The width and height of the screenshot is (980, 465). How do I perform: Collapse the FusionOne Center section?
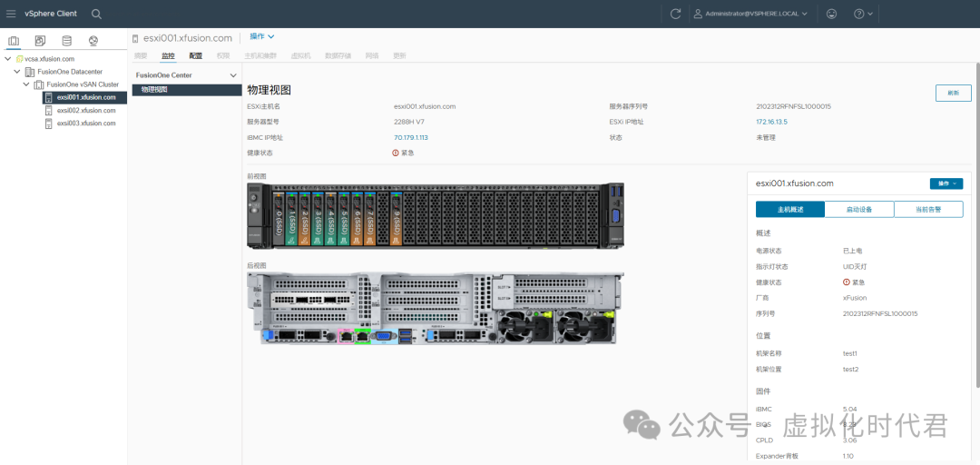233,75
